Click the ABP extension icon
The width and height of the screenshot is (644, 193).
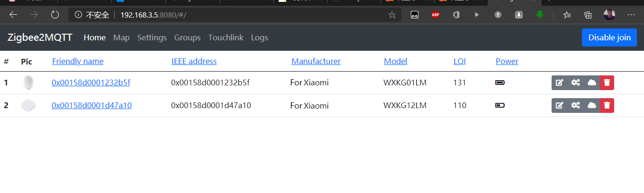(x=435, y=15)
